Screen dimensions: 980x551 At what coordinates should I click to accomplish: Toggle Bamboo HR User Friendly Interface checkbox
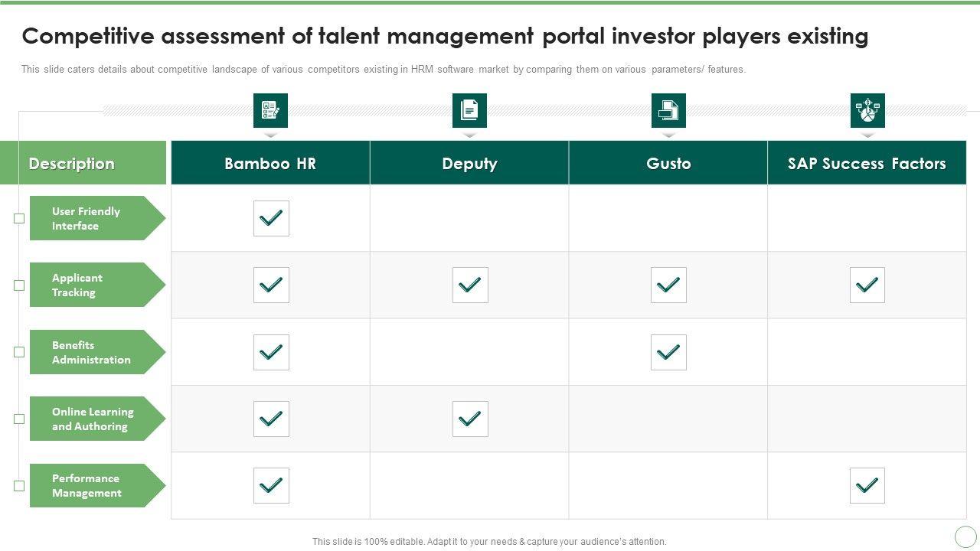coord(271,218)
